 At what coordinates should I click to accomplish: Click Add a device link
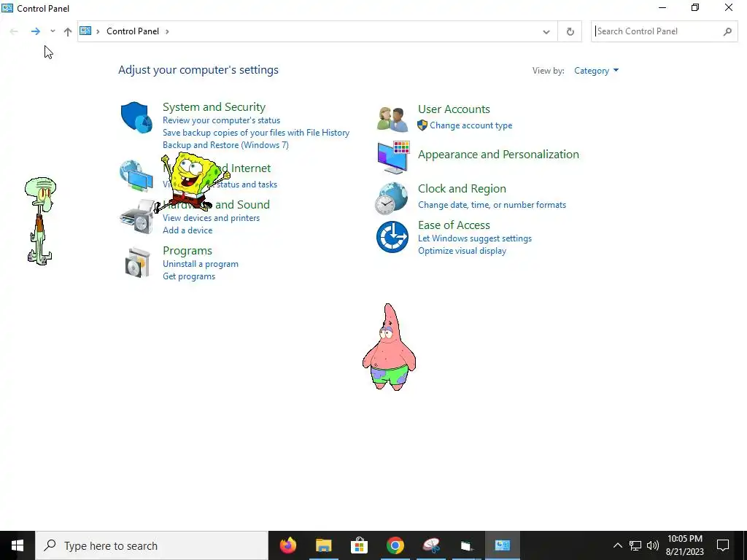pos(187,230)
